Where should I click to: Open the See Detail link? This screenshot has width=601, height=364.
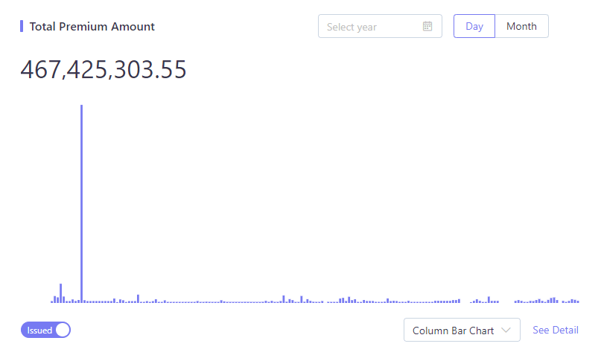point(556,330)
